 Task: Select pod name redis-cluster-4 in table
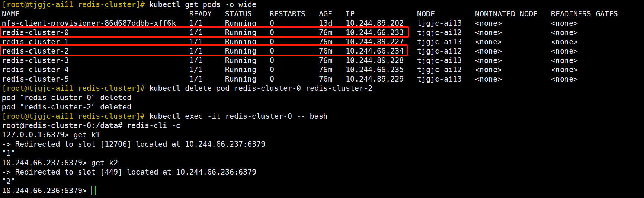[x=35, y=70]
